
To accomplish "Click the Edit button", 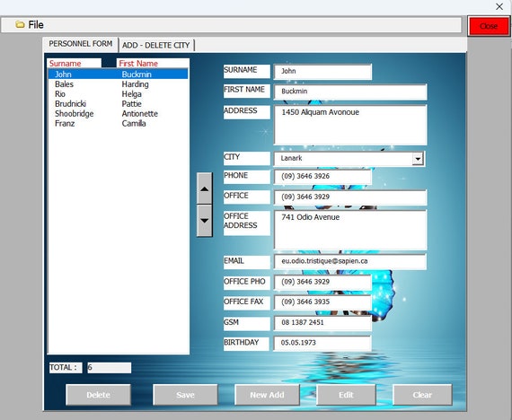I will click(x=346, y=395).
